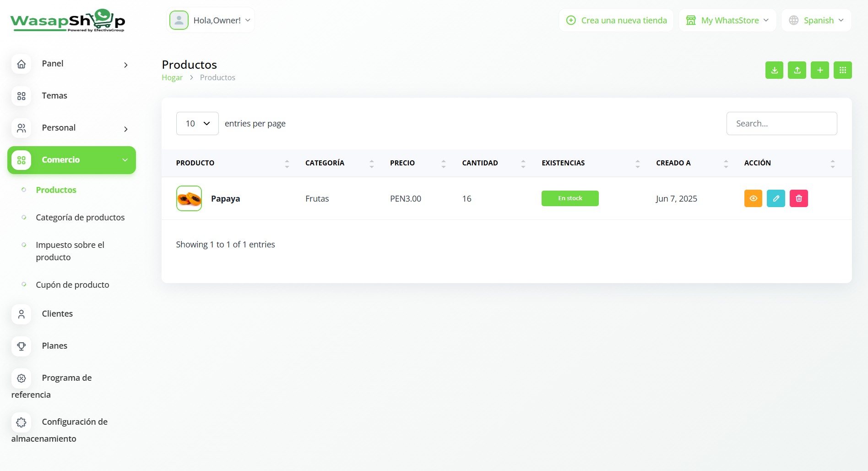
Task: Expand the My WhatsStore dropdown
Action: click(x=727, y=21)
